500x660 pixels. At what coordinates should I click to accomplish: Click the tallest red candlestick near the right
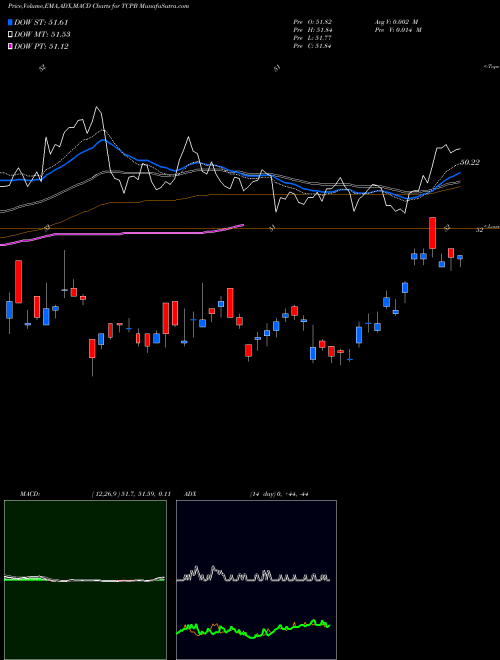(433, 233)
